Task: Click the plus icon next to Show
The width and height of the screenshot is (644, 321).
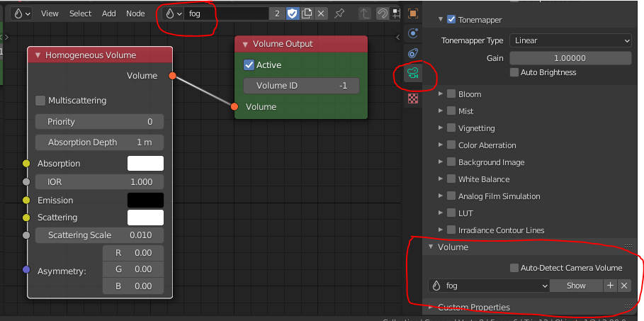Action: 610,286
